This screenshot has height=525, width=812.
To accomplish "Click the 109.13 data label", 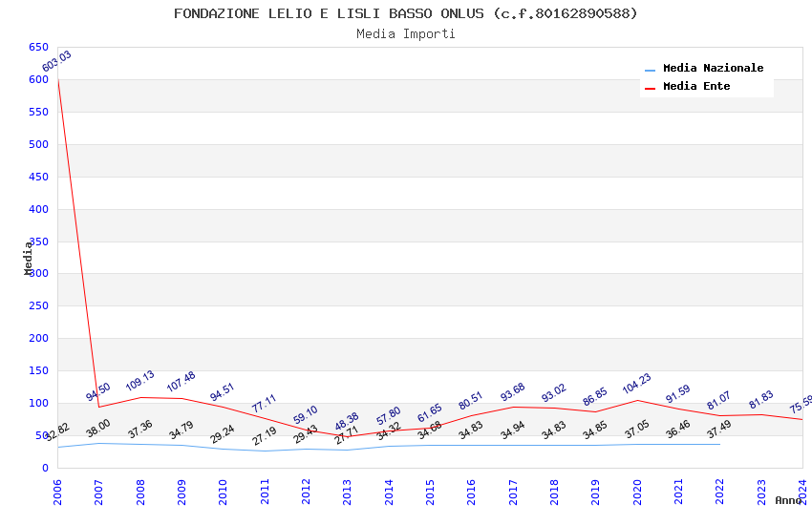I will (x=139, y=381).
